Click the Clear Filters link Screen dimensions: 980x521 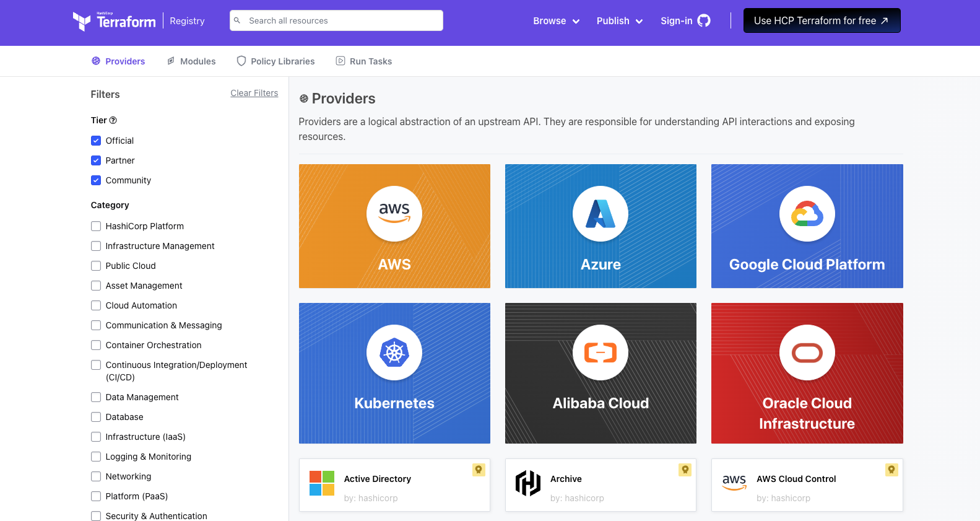[254, 93]
